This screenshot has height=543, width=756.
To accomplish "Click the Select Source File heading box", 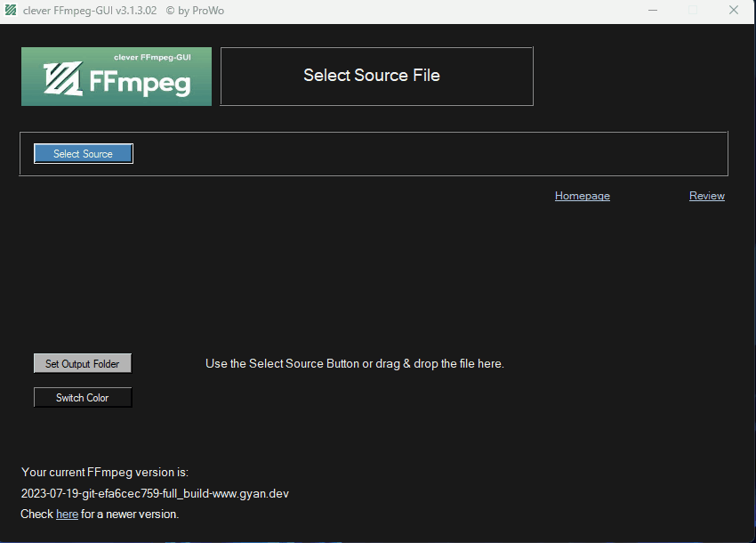I will pyautogui.click(x=376, y=76).
